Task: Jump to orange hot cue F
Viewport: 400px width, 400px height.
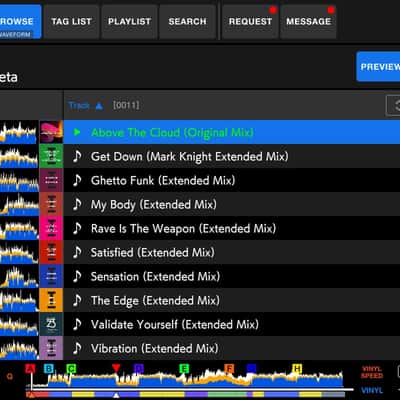Action: coord(229,369)
